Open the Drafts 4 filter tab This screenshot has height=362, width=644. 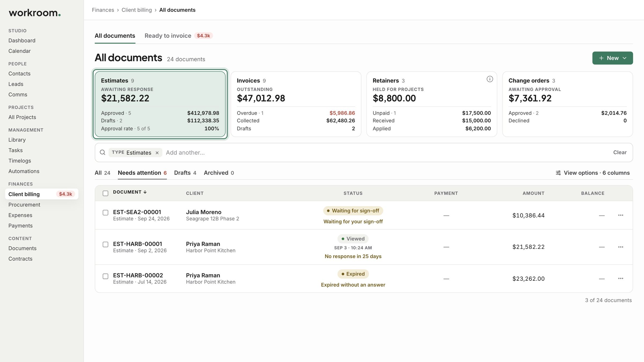pyautogui.click(x=185, y=173)
